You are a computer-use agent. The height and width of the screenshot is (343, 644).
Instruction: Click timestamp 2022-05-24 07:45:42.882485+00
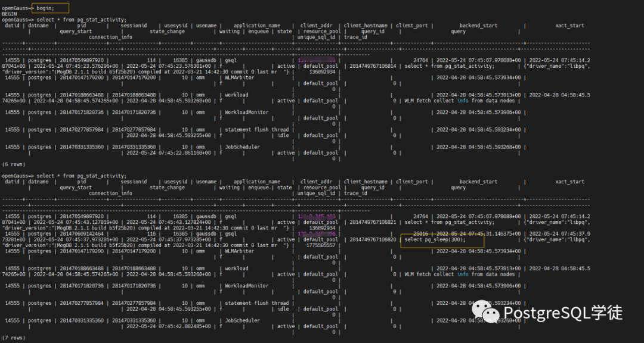[x=168, y=326]
